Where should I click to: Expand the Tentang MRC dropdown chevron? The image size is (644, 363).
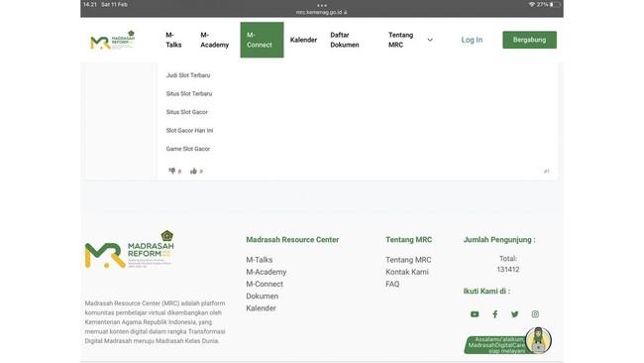(x=430, y=40)
